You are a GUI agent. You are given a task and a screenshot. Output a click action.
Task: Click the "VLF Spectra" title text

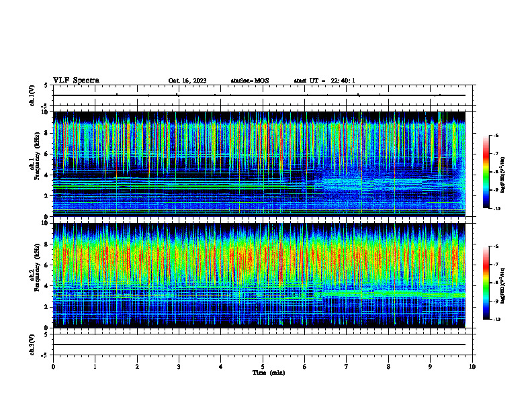(x=76, y=81)
